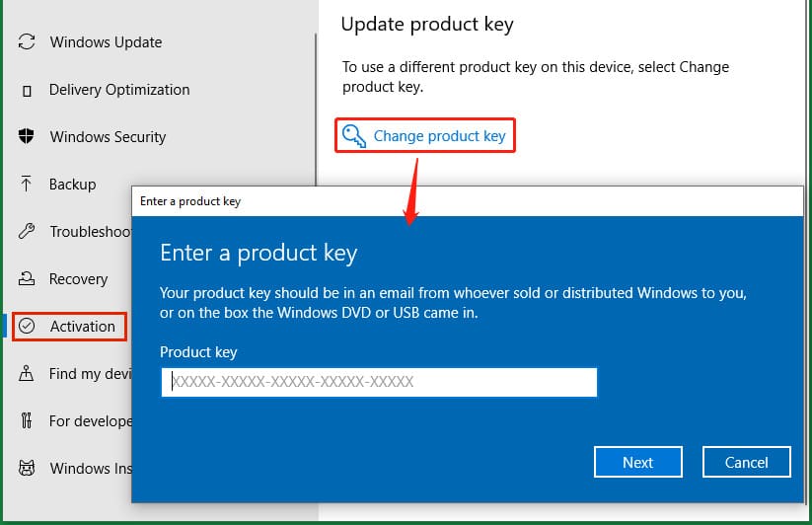
Task: Click the Find my device icon
Action: tap(28, 374)
